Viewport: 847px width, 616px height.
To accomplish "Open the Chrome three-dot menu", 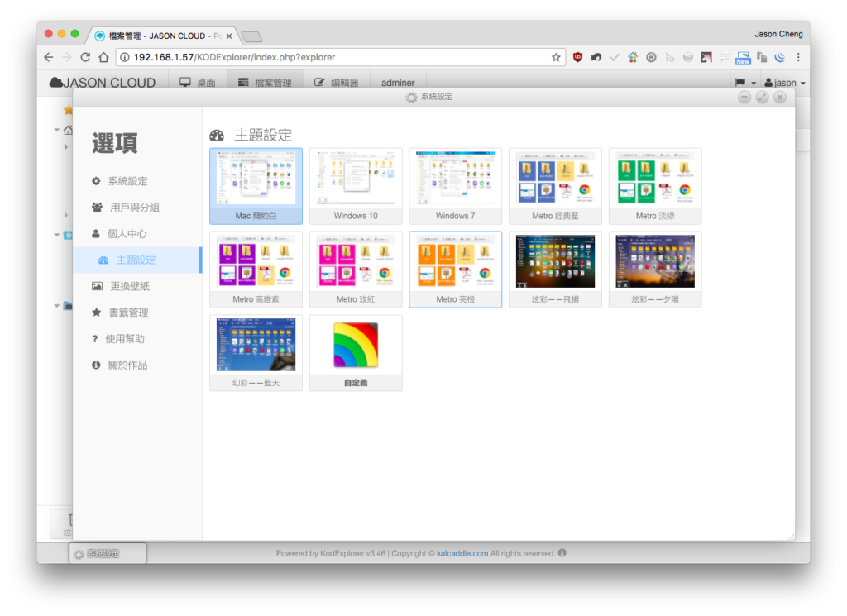I will [x=798, y=57].
